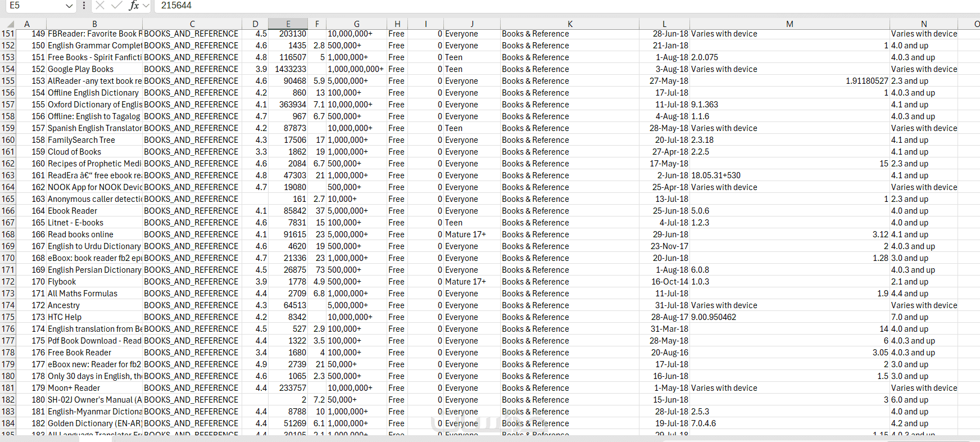The height and width of the screenshot is (442, 980).
Task: Select column A header
Action: tap(27, 24)
